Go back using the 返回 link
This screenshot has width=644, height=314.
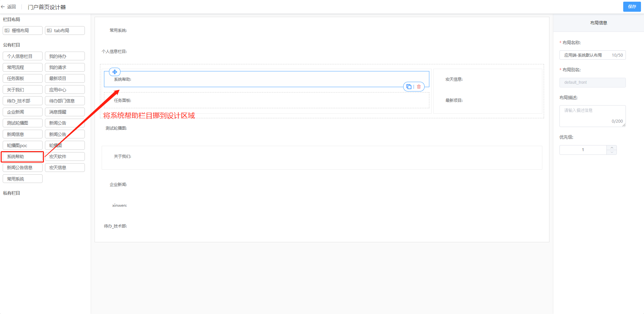tap(11, 7)
